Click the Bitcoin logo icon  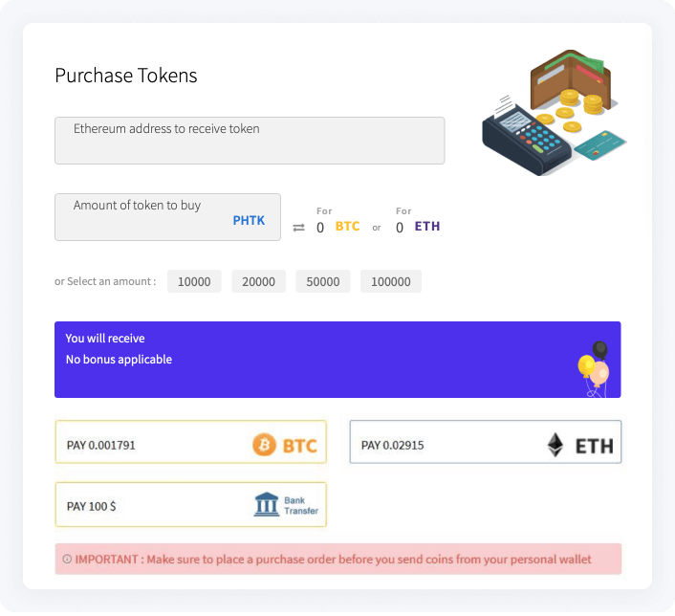coord(264,445)
